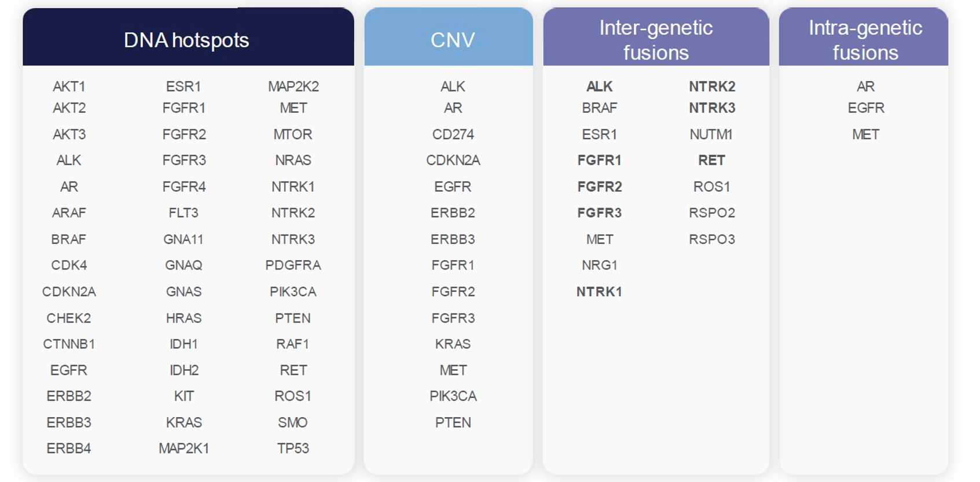Click EGFR under Intra-genetic fusions
The height and width of the screenshot is (482, 980).
(866, 108)
